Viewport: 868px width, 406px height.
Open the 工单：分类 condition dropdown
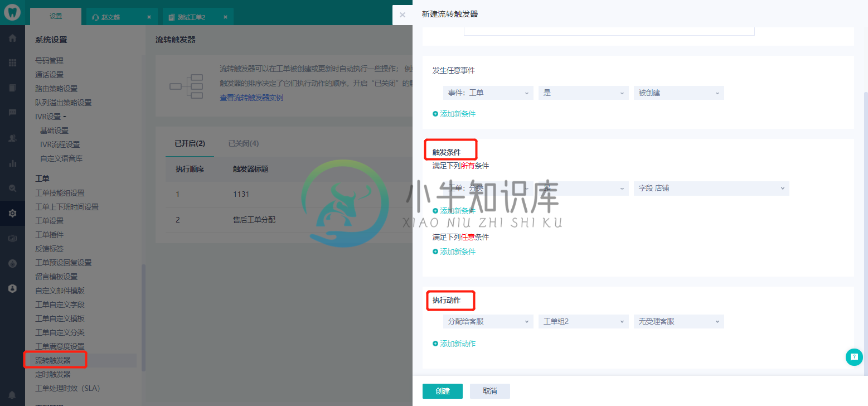488,188
